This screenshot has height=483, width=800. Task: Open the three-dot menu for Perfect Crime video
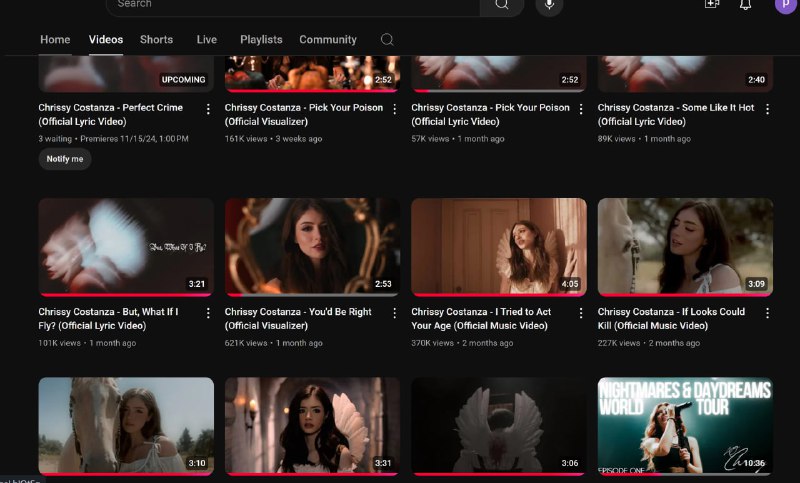click(x=208, y=109)
